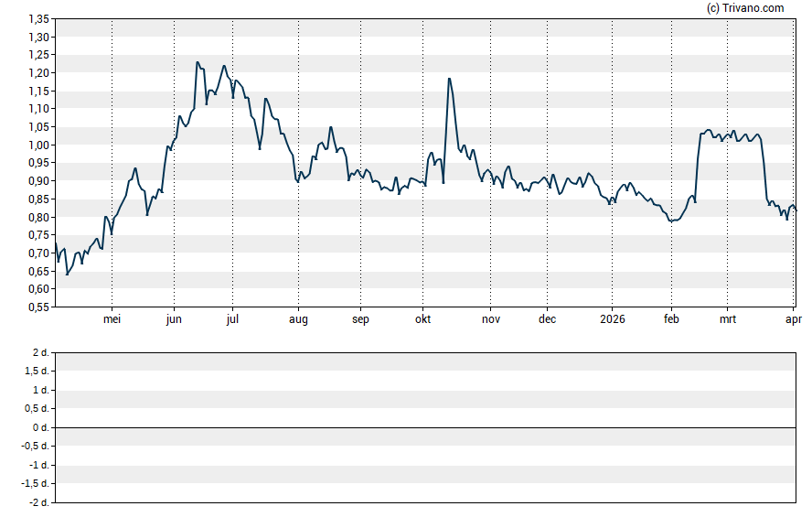The width and height of the screenshot is (812, 517).
Task: Click the 'okt' month label
Action: click(x=422, y=319)
